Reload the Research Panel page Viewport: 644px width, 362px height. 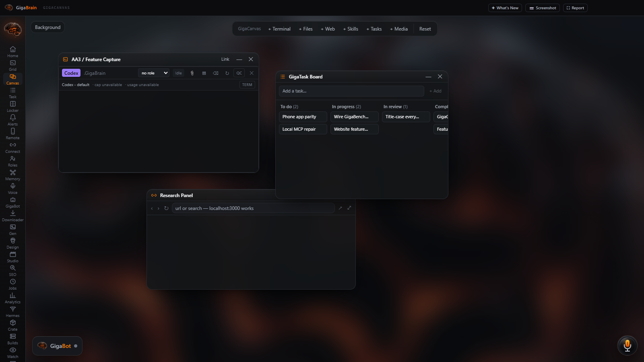166,208
